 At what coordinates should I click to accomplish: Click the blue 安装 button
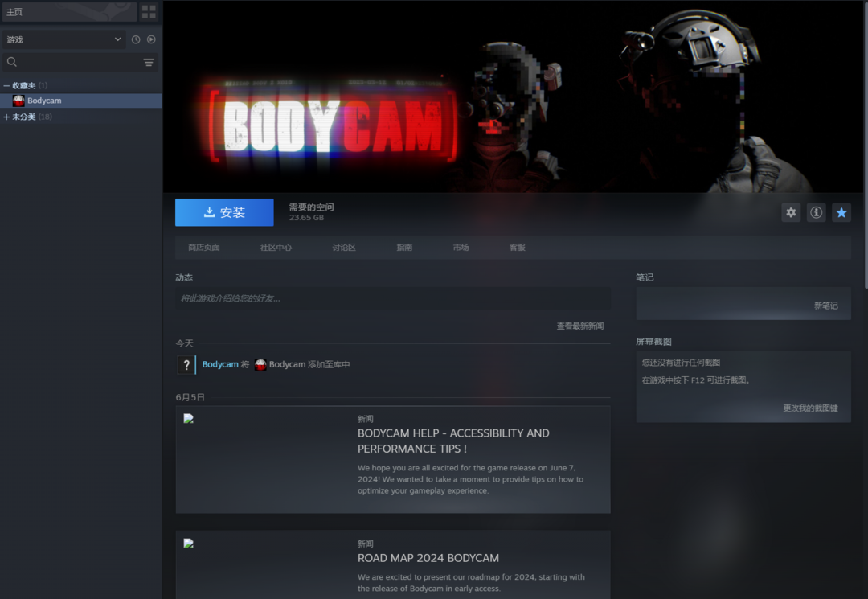224,212
